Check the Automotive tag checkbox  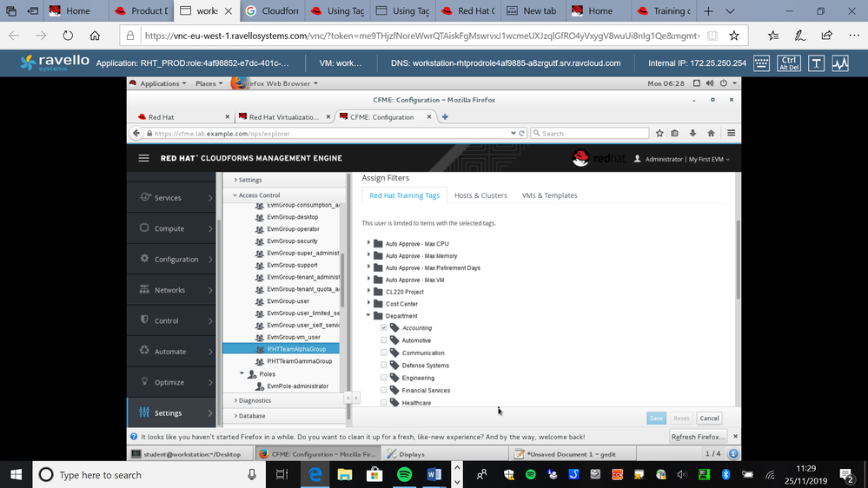coord(384,340)
